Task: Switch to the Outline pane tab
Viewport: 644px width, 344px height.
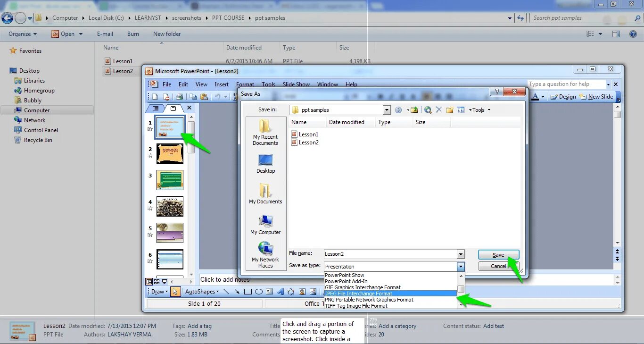Action: point(157,108)
